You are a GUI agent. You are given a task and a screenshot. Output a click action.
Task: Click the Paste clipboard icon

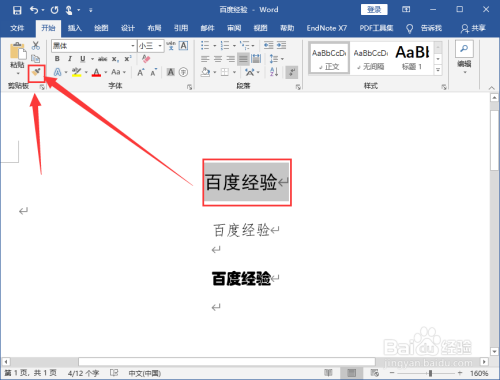[x=18, y=51]
